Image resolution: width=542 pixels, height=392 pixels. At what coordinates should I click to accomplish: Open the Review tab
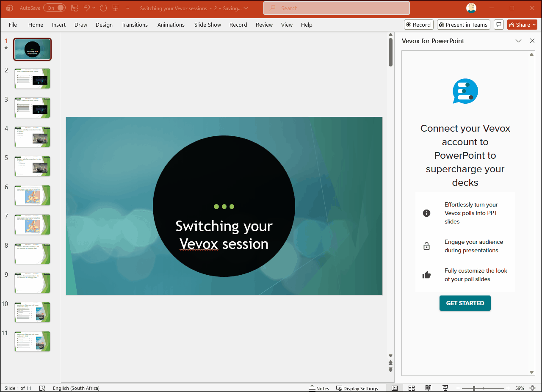264,25
